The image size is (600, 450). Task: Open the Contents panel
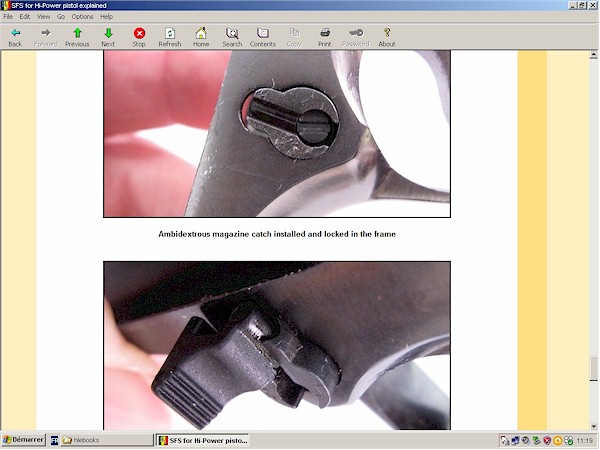coord(262,38)
